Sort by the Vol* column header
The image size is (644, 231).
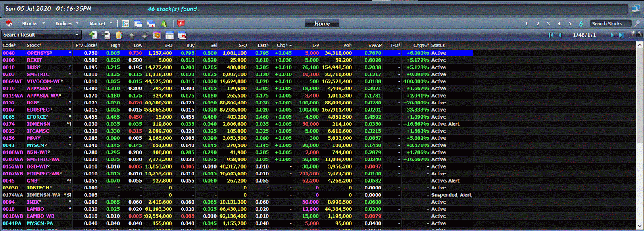[x=337, y=45]
